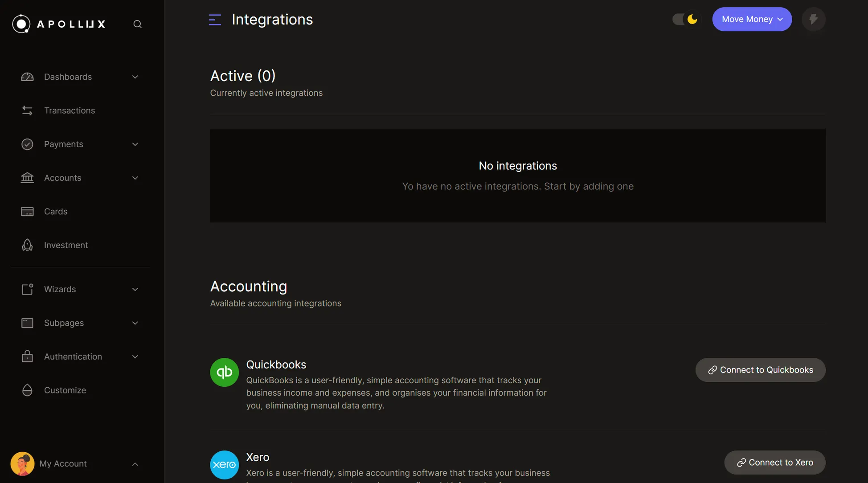This screenshot has height=483, width=868.
Task: Click 'Currently active integrations' subtitle
Action: pyautogui.click(x=266, y=93)
